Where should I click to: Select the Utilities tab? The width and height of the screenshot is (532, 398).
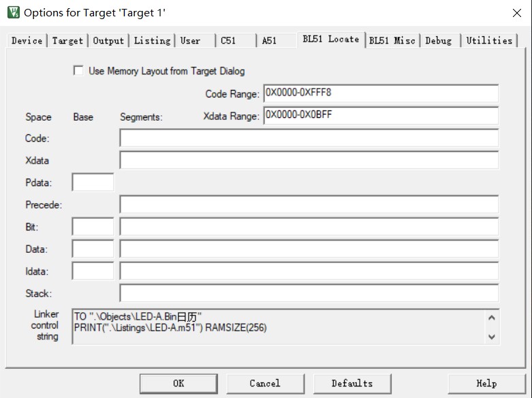point(488,41)
